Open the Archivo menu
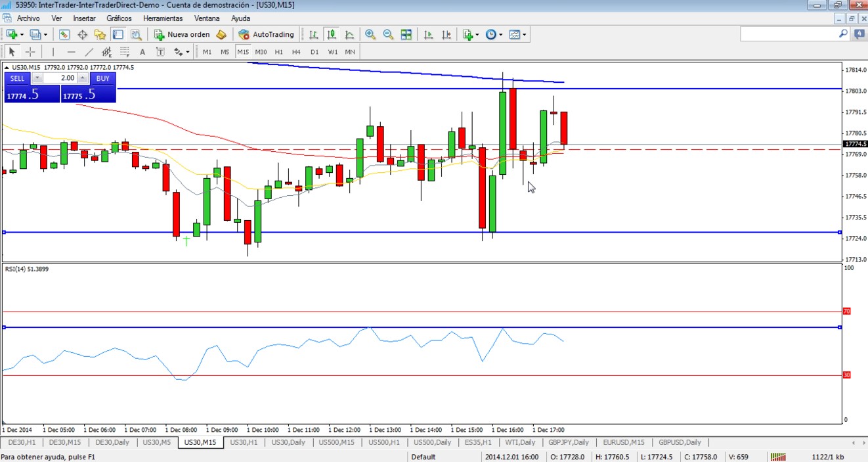Viewport: 868px width, 462px height. pyautogui.click(x=28, y=18)
